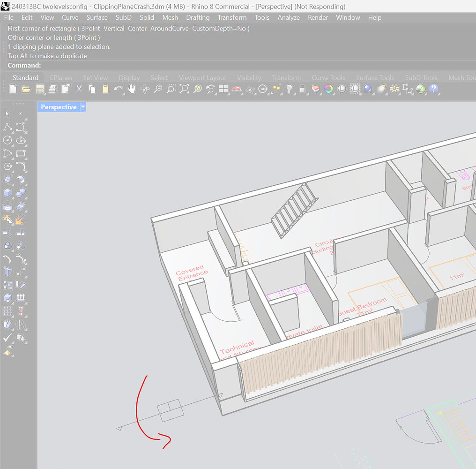Select the Sphere tool
This screenshot has height=469, width=476.
pyautogui.click(x=21, y=192)
